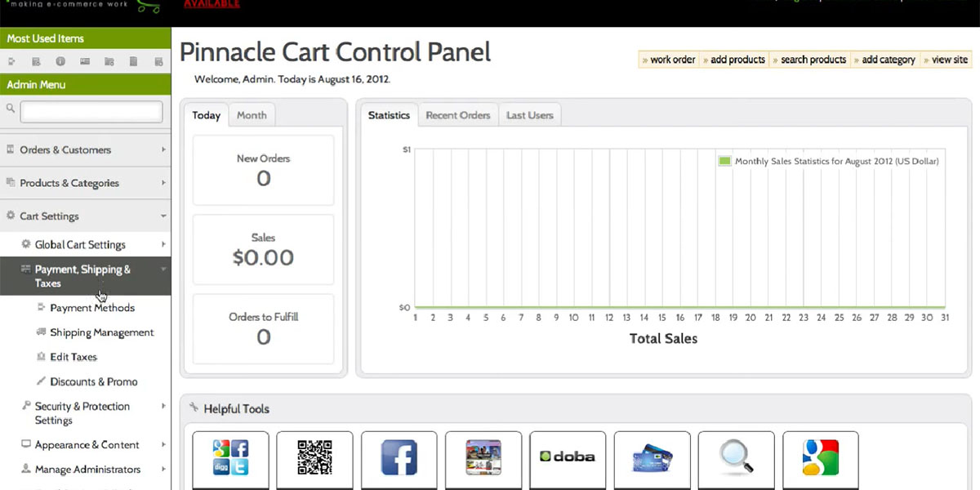Click the ID card icon in Most Used Items
The image size is (980, 490).
pyautogui.click(x=85, y=61)
